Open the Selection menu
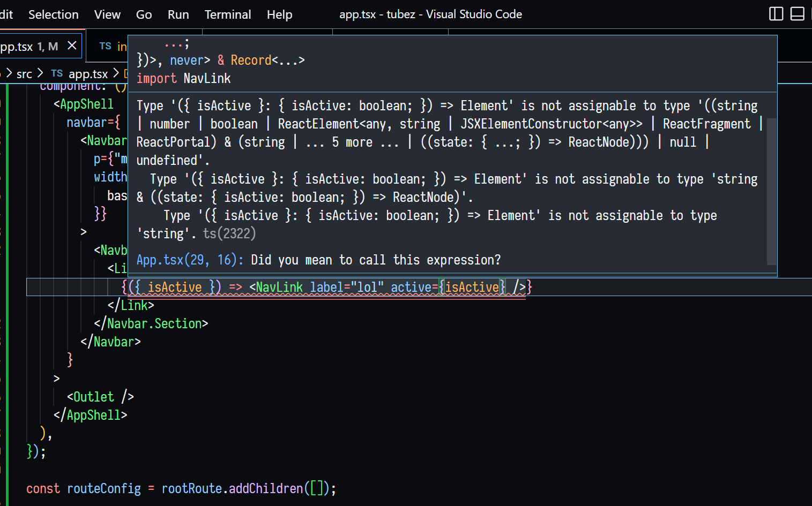The image size is (812, 506). [53, 14]
